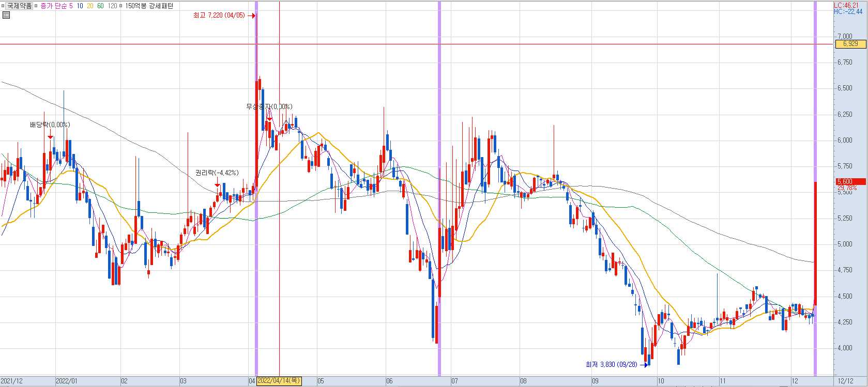The image size is (868, 387).
Task: Click the 권리락(-4.42%) event annotation
Action: pos(217,173)
